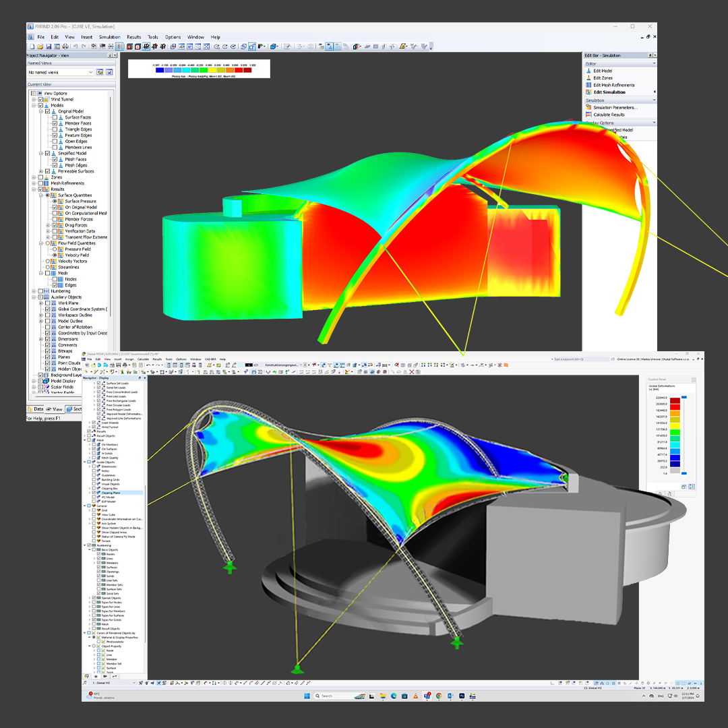Collapse the Editor section in Edit Bar
The image size is (728, 728).
click(654, 63)
